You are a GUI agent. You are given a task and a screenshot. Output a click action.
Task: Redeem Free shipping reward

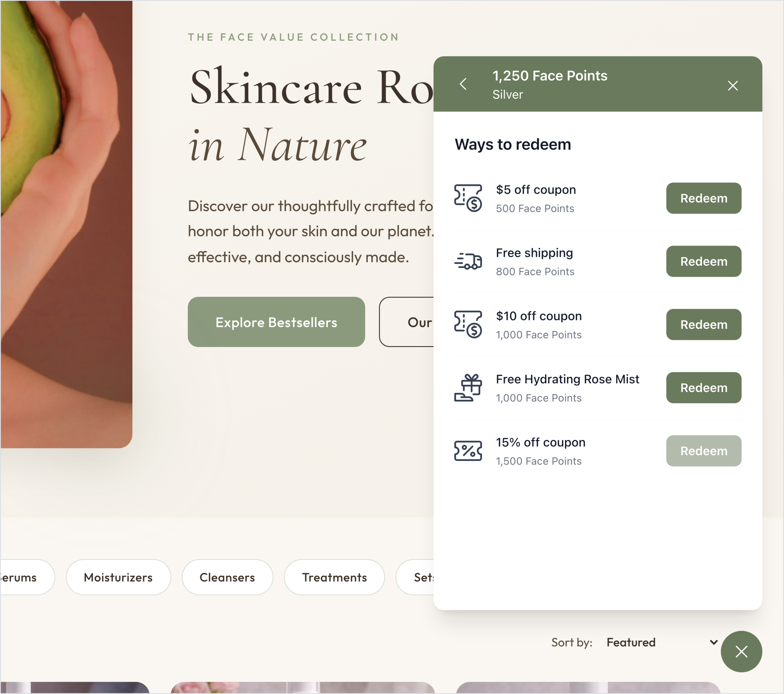tap(703, 261)
